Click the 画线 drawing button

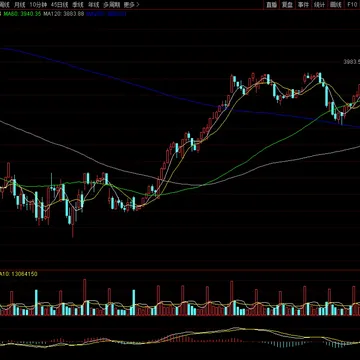tap(336, 5)
